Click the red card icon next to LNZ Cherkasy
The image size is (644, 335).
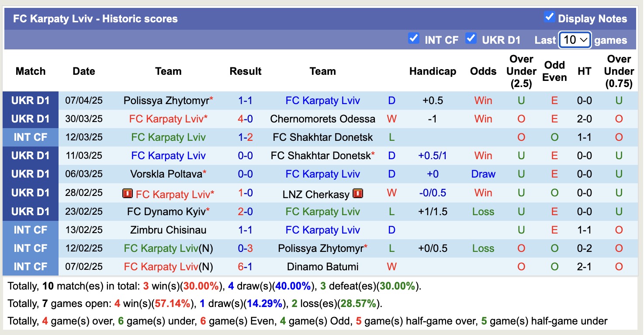point(357,193)
